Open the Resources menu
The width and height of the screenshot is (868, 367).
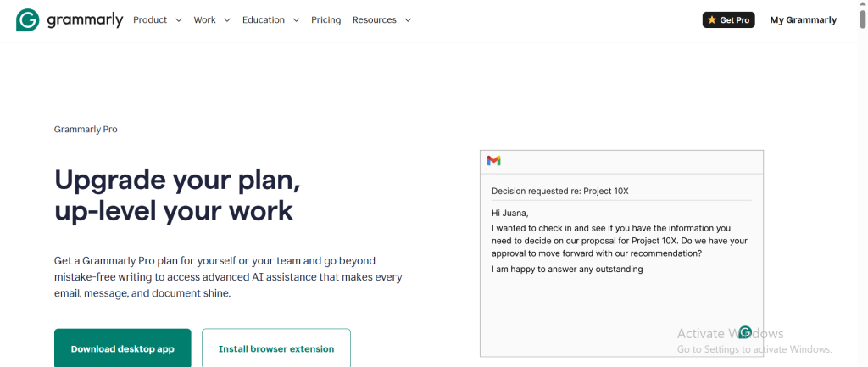[374, 20]
